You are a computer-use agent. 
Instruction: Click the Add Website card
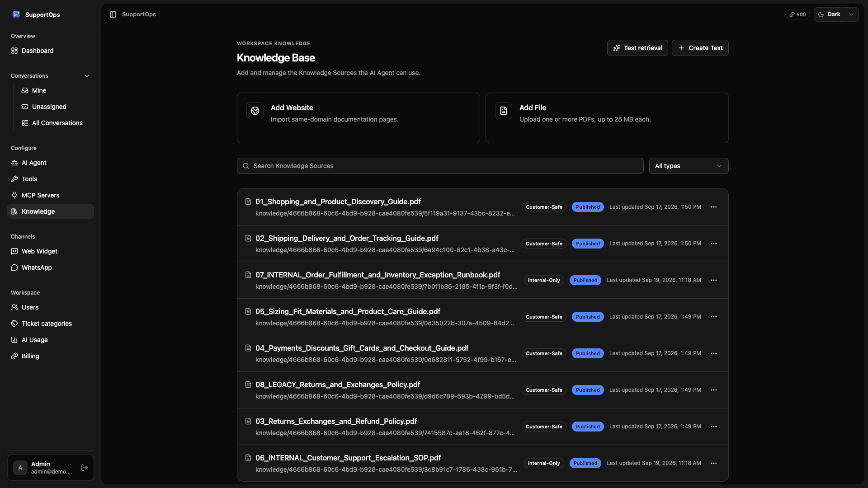[358, 118]
